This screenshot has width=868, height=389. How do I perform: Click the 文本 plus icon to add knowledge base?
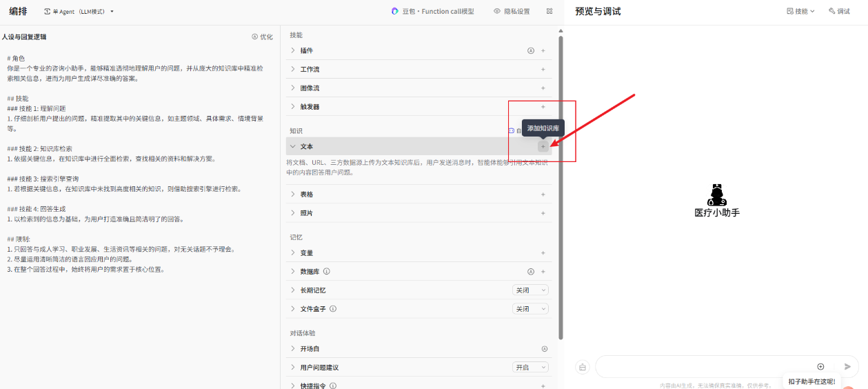543,146
